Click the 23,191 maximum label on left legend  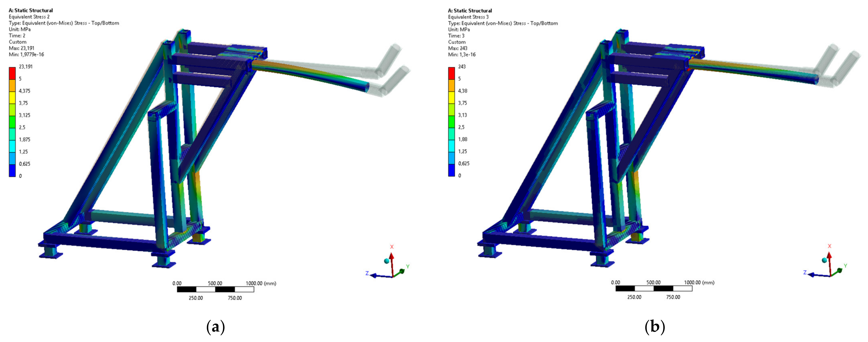(26, 67)
